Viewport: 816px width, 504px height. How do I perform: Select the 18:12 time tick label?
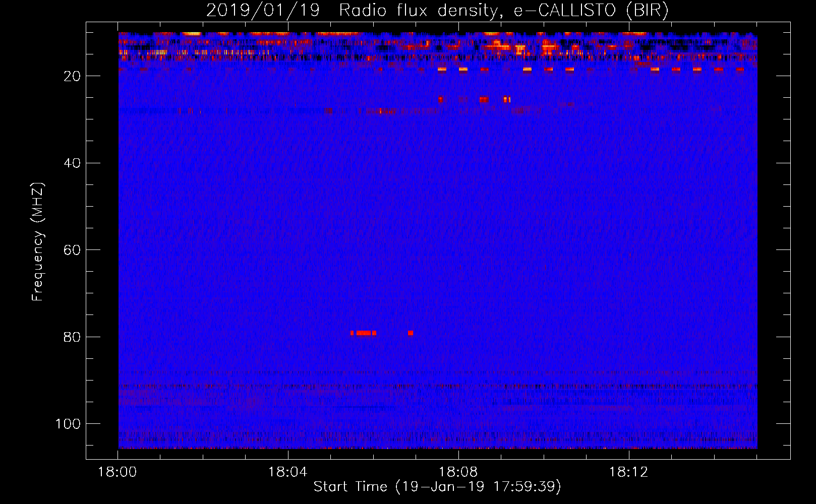tap(628, 472)
